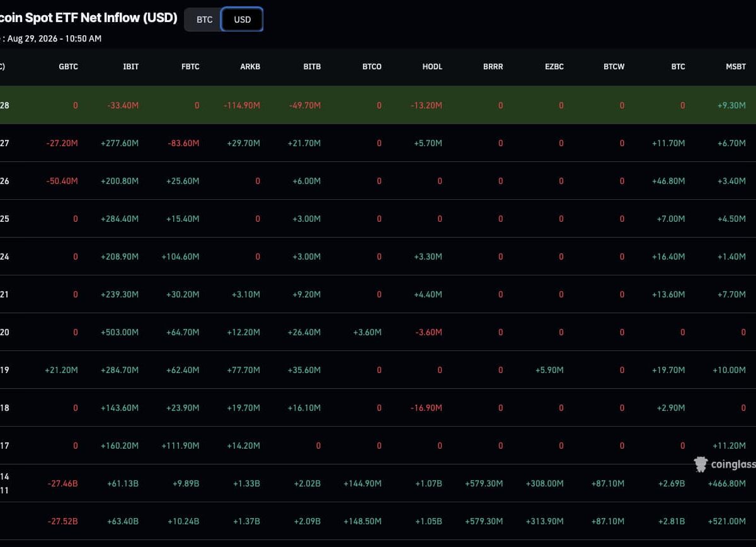Select the +503.00M IBIT inflow value
Viewport: 756px width, 547px height.
(120, 332)
